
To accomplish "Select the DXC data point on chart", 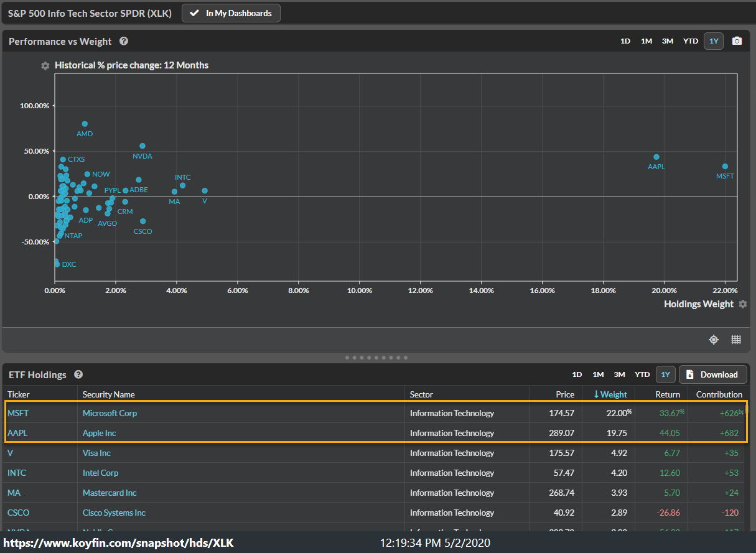I will click(57, 264).
